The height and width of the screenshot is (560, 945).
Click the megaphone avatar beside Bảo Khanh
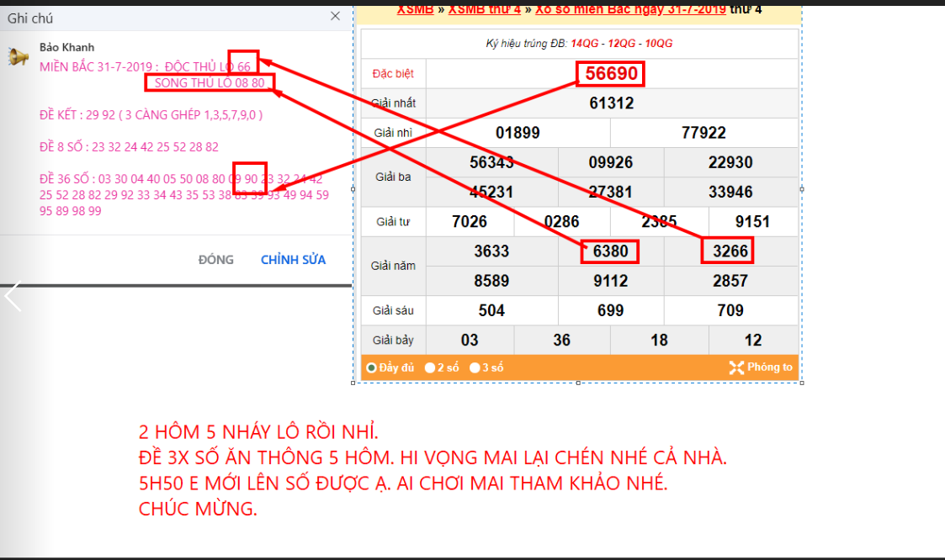coord(18,56)
